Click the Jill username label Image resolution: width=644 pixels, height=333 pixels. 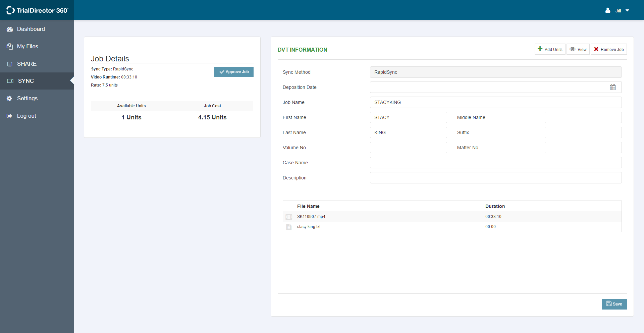618,11
